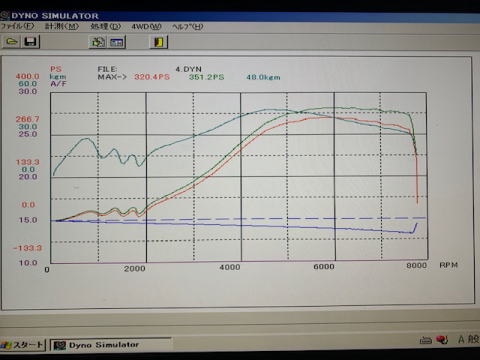Click the 48.0kgm max torque readout

(x=263, y=77)
